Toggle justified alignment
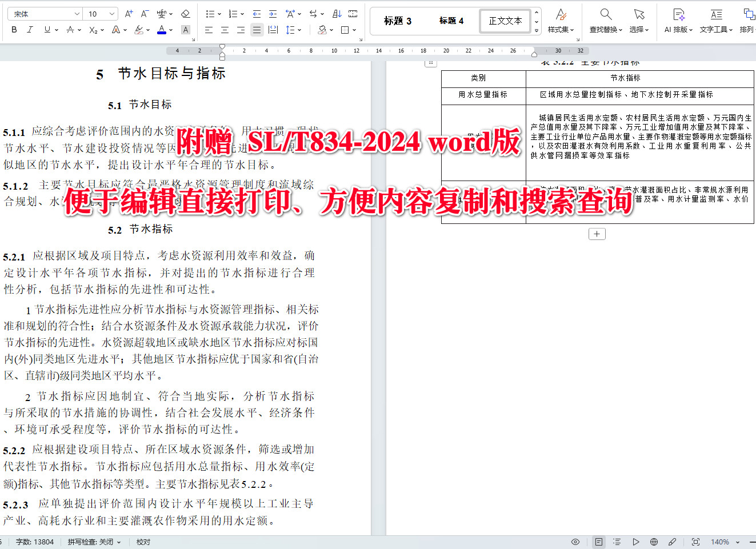 click(257, 30)
